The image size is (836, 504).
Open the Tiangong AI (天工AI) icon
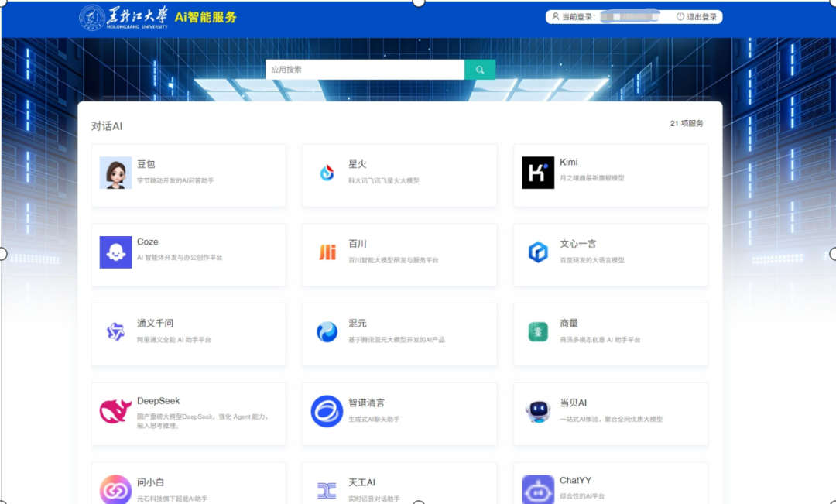(x=327, y=490)
